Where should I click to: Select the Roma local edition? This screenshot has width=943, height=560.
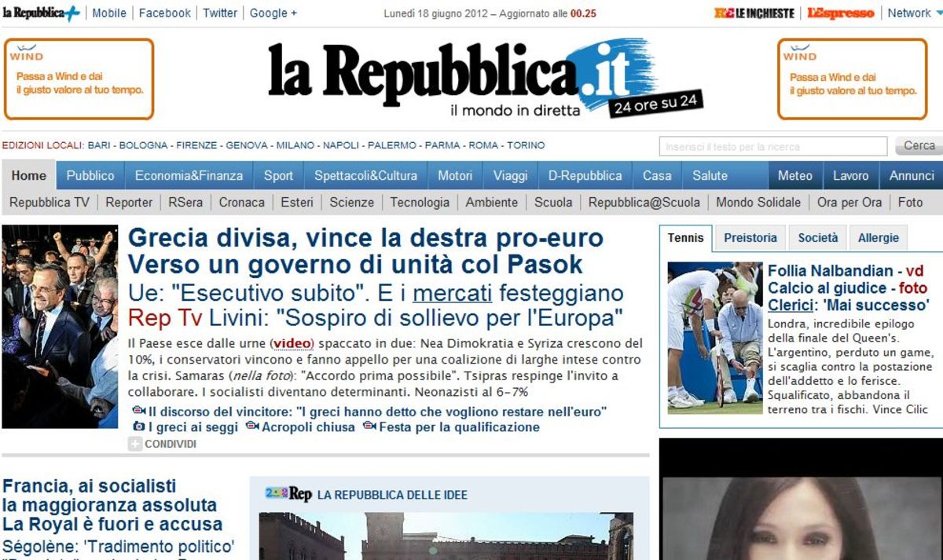(x=483, y=145)
